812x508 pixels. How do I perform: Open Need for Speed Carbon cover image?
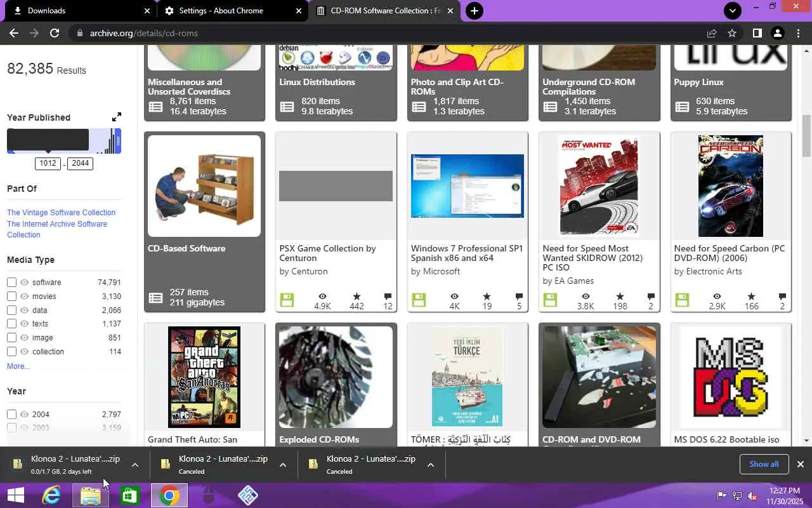[730, 186]
